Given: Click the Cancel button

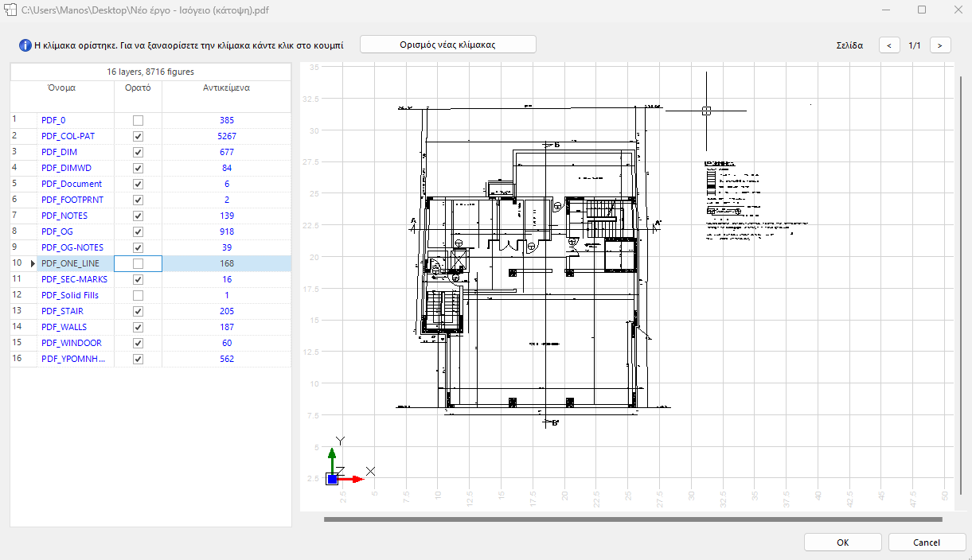Looking at the screenshot, I should coord(927,542).
